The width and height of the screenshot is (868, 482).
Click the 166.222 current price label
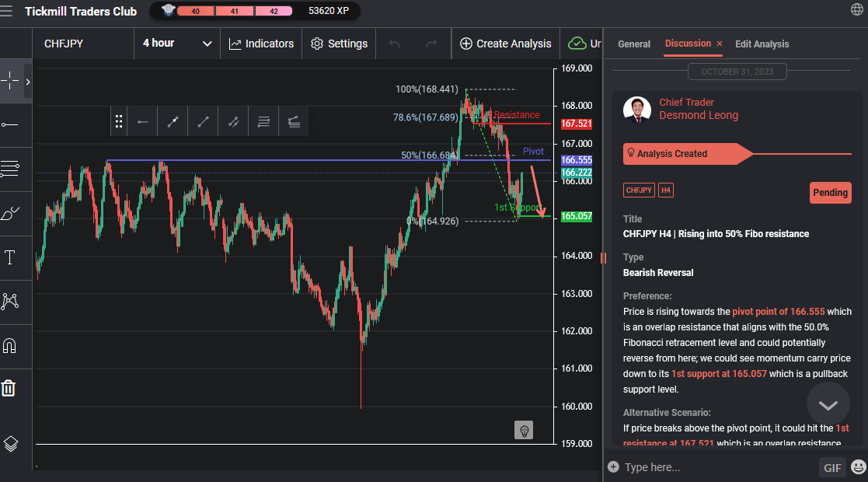[577, 173]
